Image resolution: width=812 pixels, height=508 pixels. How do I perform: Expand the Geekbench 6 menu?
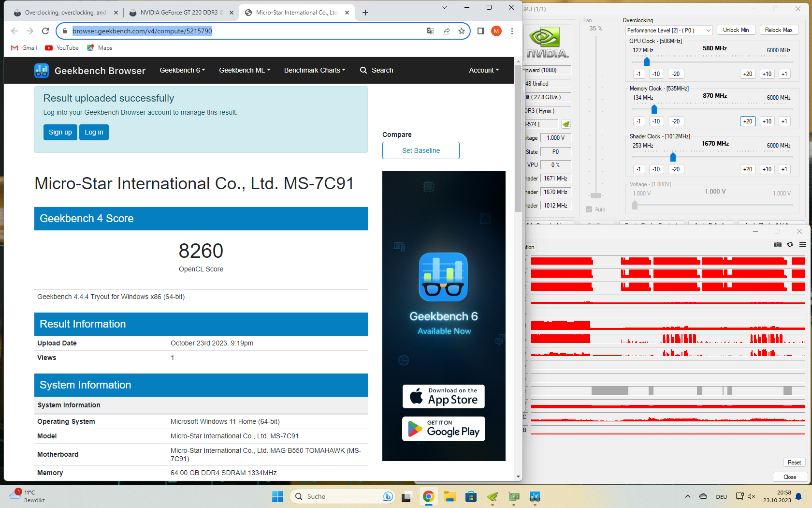tap(182, 70)
